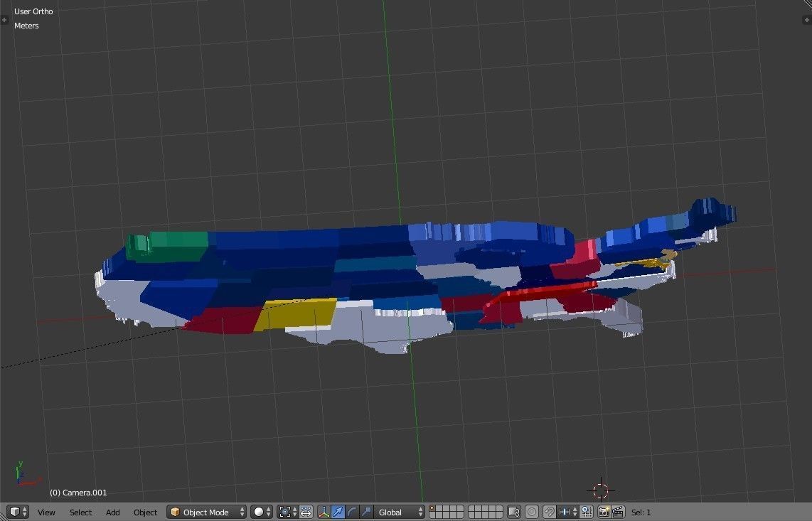
Task: Click the 3D cursor crosshair
Action: point(601,490)
